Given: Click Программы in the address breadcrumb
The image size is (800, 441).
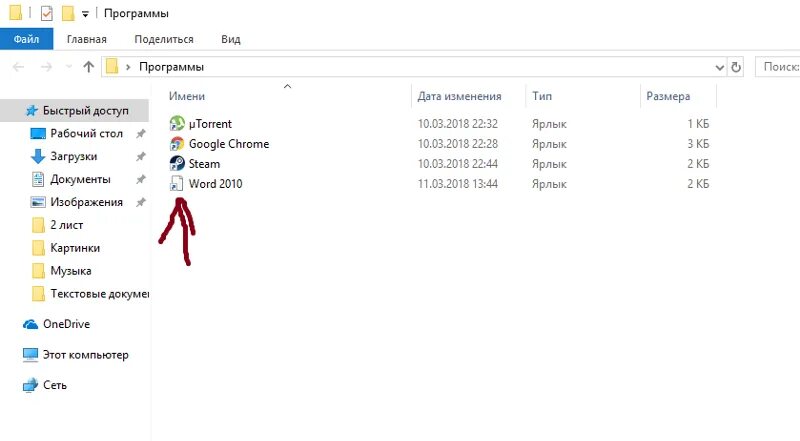Looking at the screenshot, I should [171, 67].
